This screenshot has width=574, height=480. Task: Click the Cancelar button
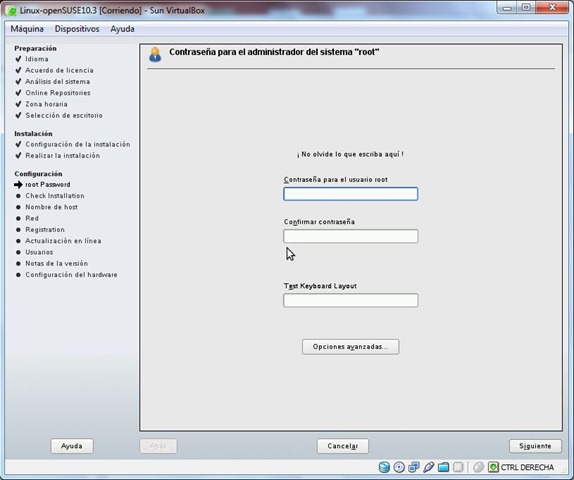click(x=343, y=446)
